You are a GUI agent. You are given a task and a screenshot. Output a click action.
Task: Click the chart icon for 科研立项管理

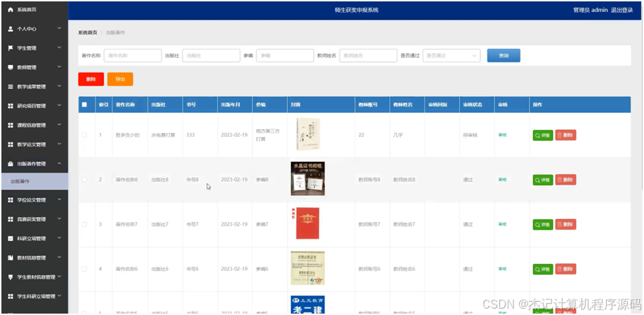tap(11, 239)
